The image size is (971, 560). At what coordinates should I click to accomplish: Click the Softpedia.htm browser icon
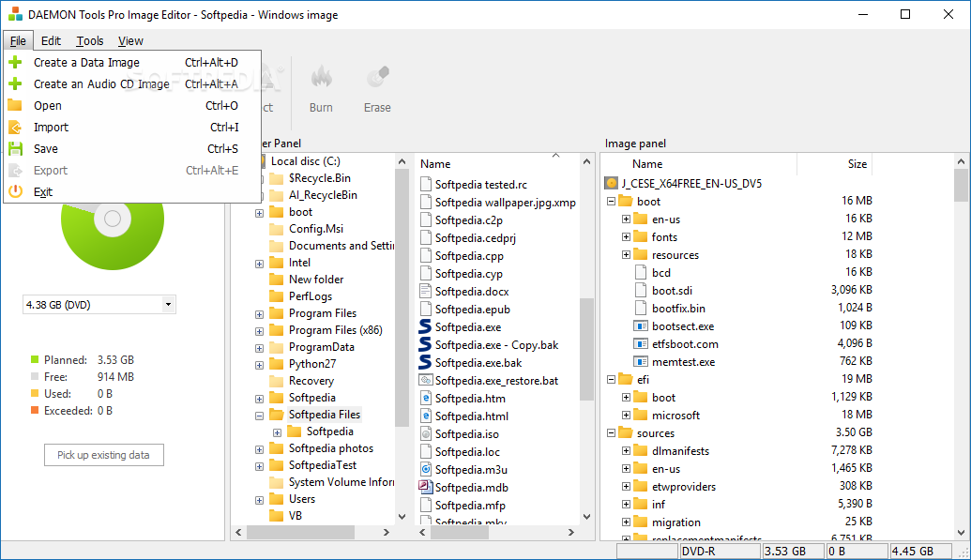click(x=425, y=399)
